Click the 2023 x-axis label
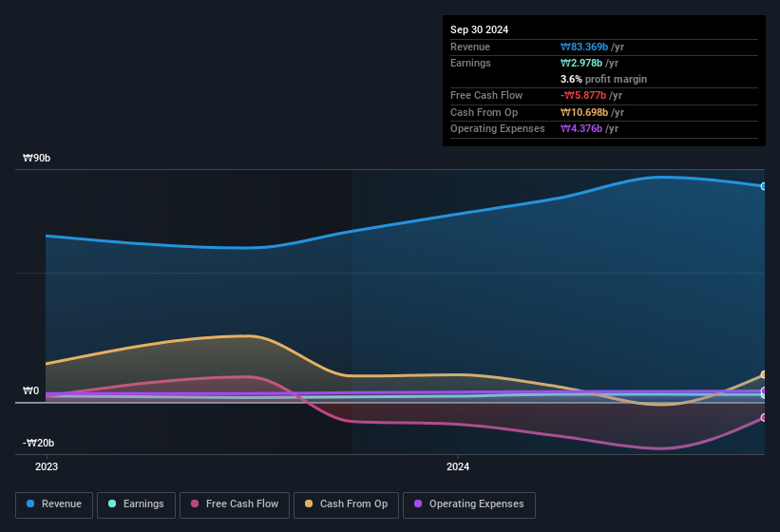Viewport: 780px width, 532px height. click(x=47, y=466)
